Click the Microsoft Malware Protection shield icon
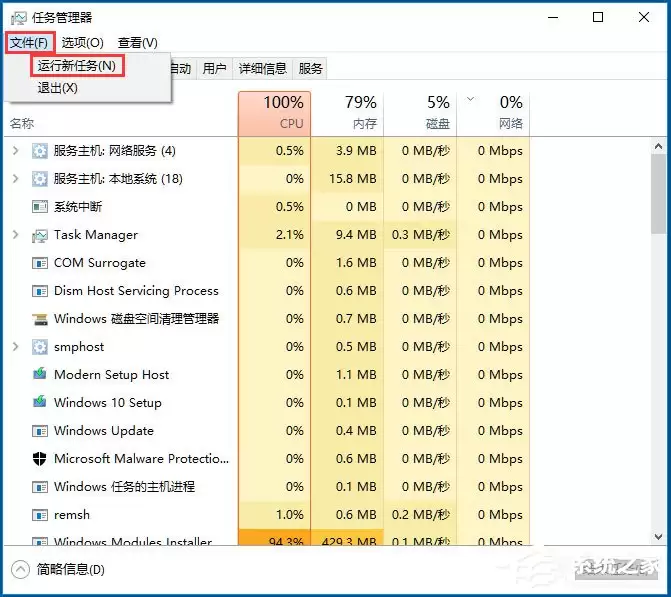The height and width of the screenshot is (597, 671). click(x=40, y=459)
